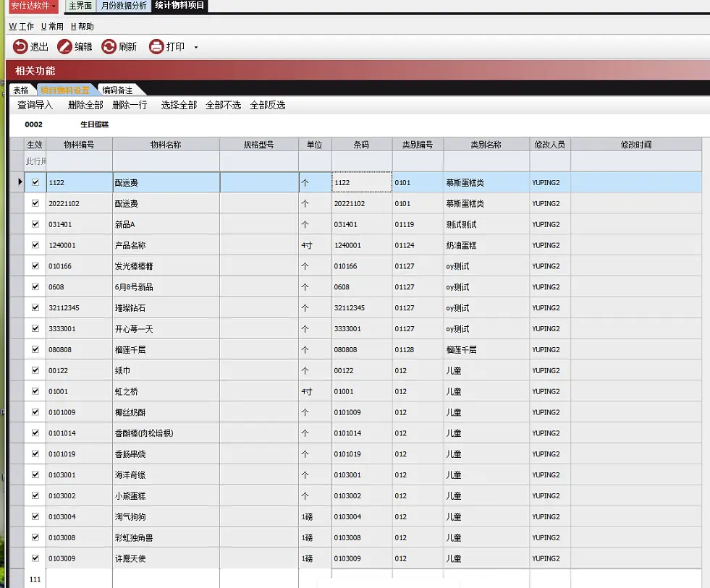
Task: Click the 查询导入 button
Action: point(35,105)
